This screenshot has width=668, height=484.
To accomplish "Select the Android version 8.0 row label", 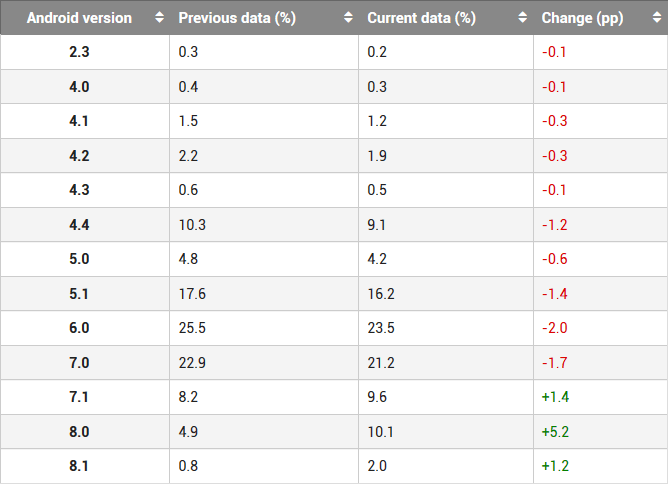I will coord(79,432).
